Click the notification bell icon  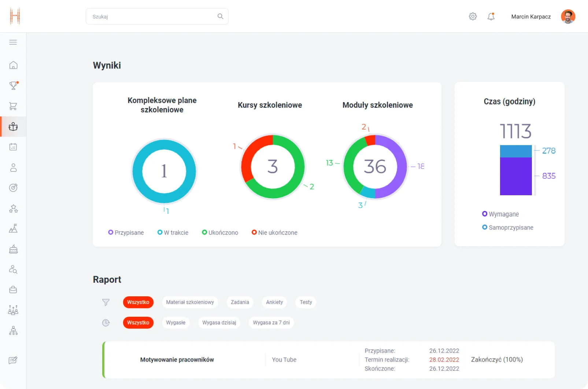(x=491, y=16)
